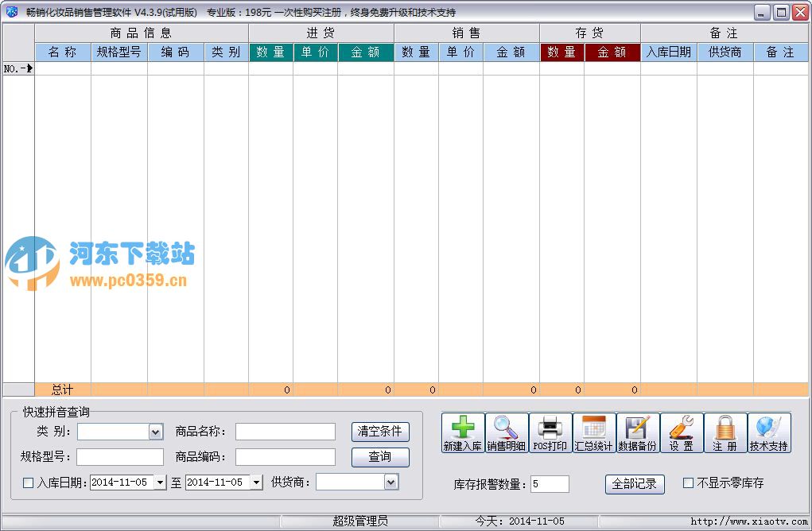Open the 设置 settings wrench icon
812x531 pixels.
pos(681,432)
